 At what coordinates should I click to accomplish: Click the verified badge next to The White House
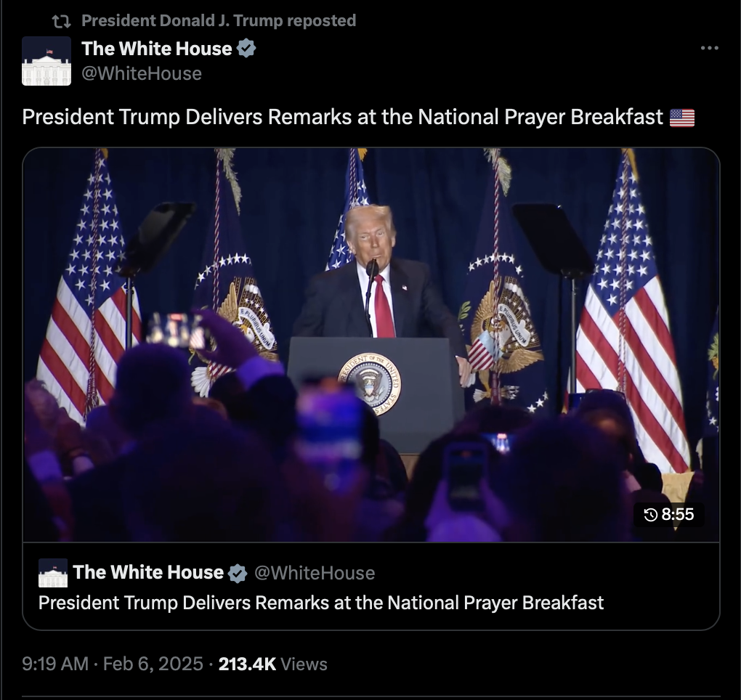pyautogui.click(x=246, y=48)
